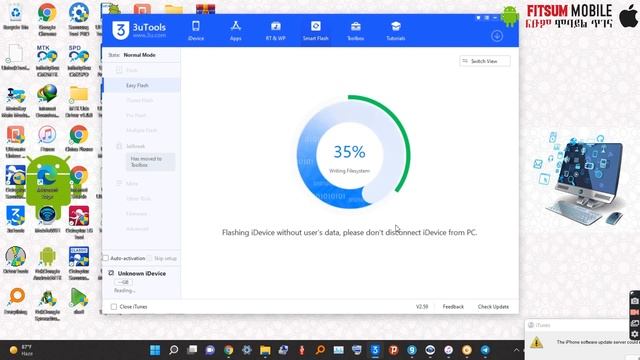Toggle the Close iTunes checkbox
The width and height of the screenshot is (640, 360).
(114, 307)
